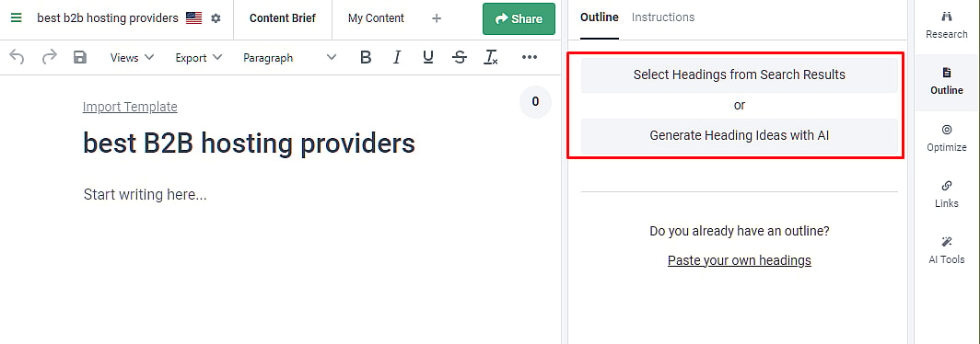
Task: Redo the last action
Action: pos(50,57)
